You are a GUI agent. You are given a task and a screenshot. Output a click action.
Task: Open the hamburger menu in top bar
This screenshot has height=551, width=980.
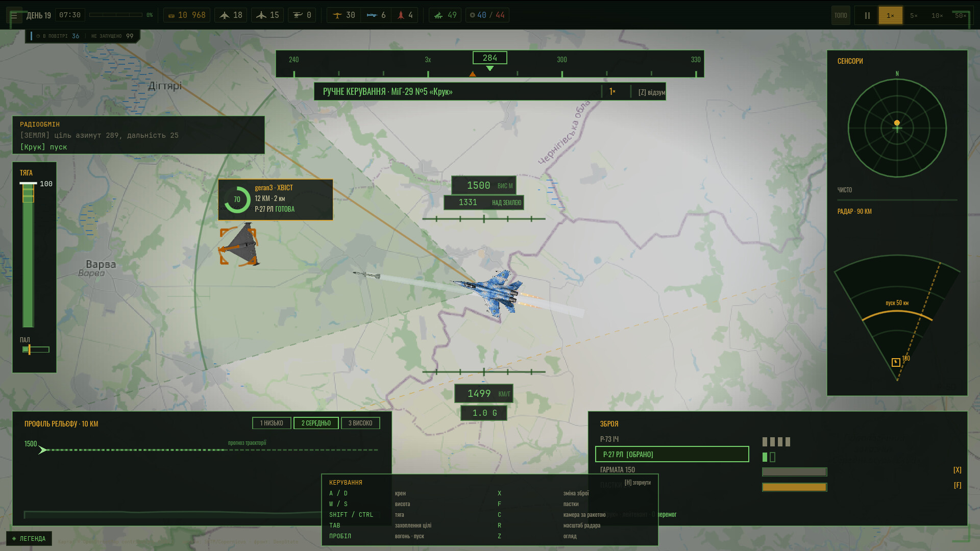[14, 16]
